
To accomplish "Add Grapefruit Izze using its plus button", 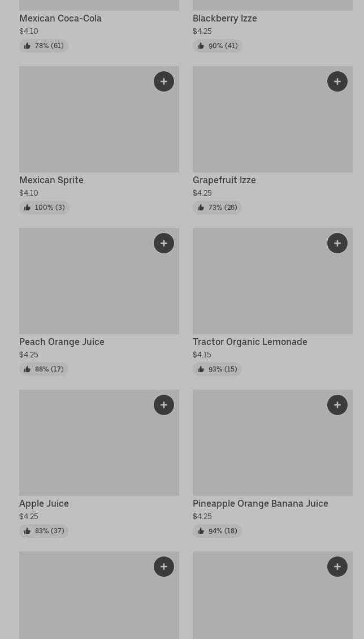I will [337, 81].
